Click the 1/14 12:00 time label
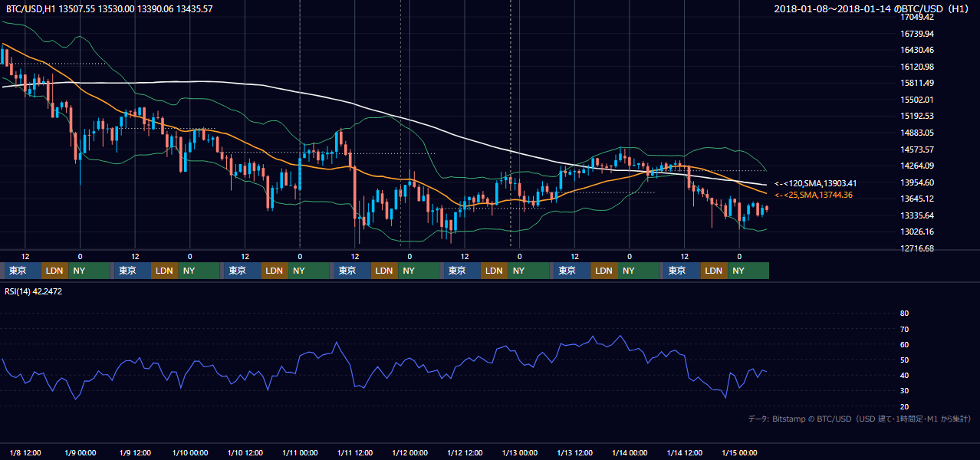The image size is (980, 460). coord(684,452)
